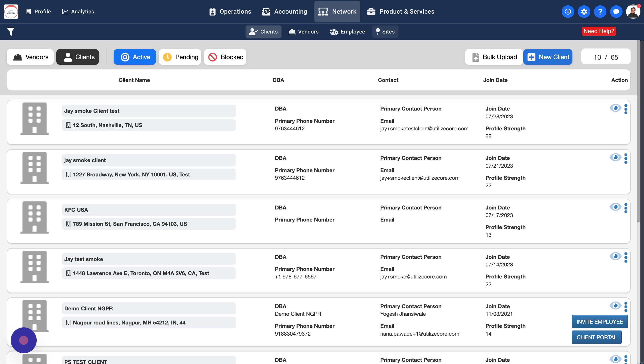The image size is (644, 364).
Task: Open the user avatar profile picture
Action: (x=633, y=11)
